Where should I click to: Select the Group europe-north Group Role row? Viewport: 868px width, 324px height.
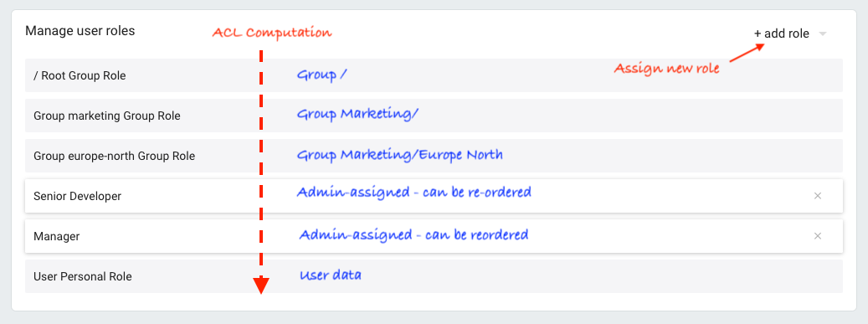point(434,157)
